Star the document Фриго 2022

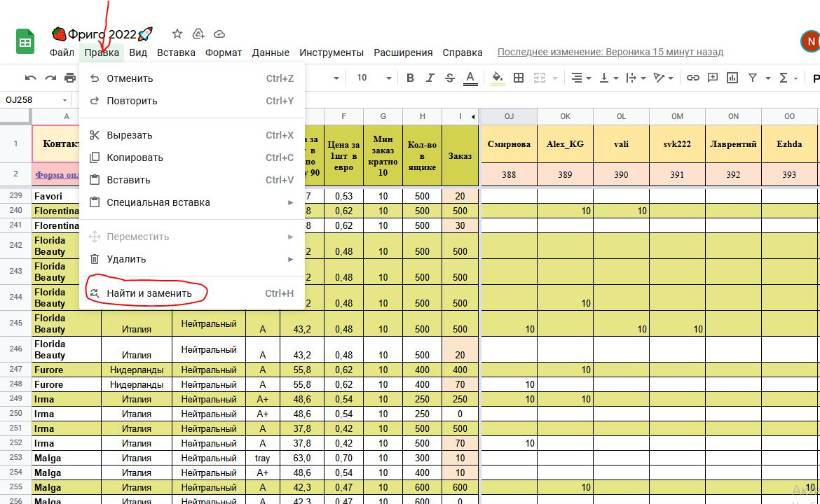point(177,34)
